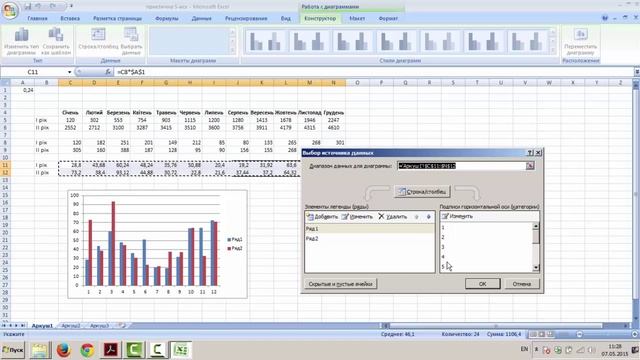Click the 'Ряд2' legend entry on the chart

(x=235, y=248)
